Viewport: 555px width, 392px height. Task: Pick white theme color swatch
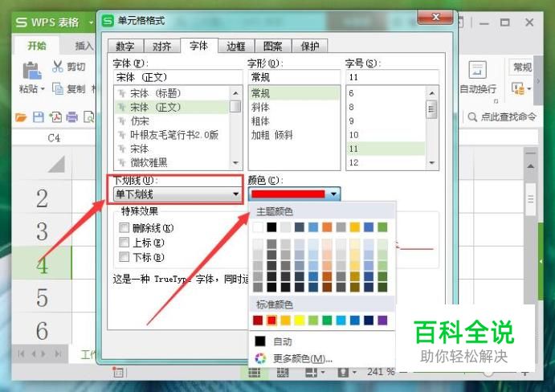258,227
